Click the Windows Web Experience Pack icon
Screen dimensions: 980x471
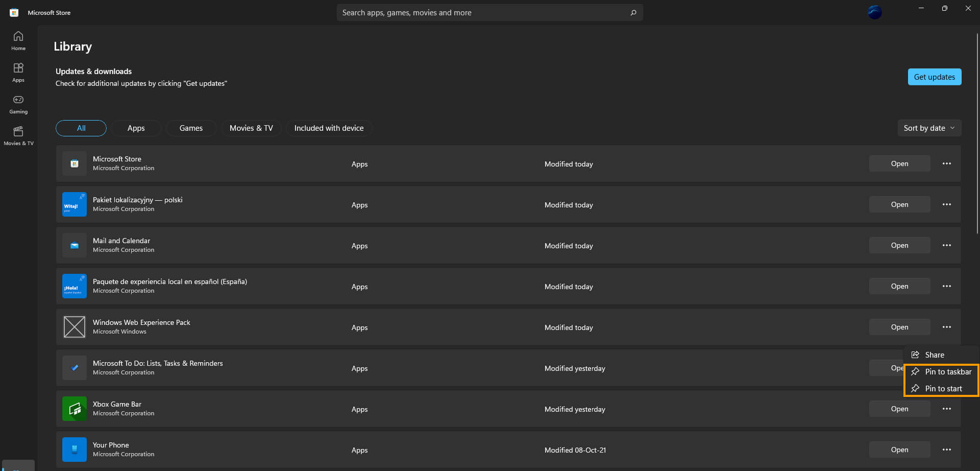(75, 327)
